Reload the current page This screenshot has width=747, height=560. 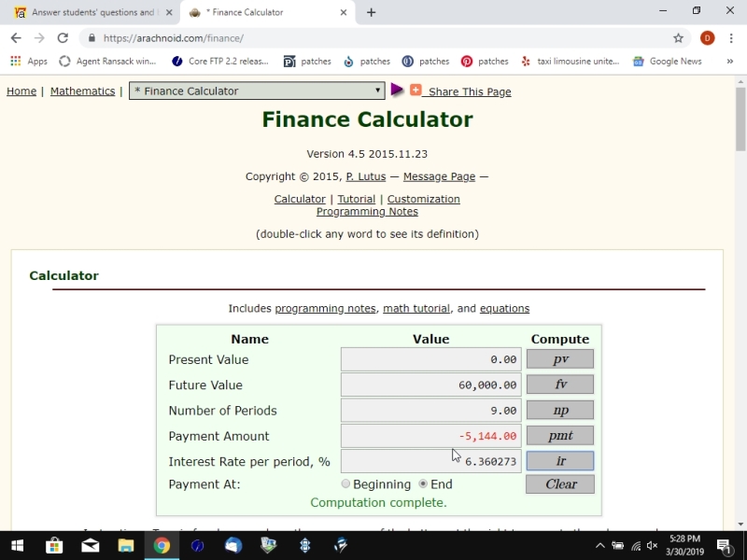click(63, 38)
